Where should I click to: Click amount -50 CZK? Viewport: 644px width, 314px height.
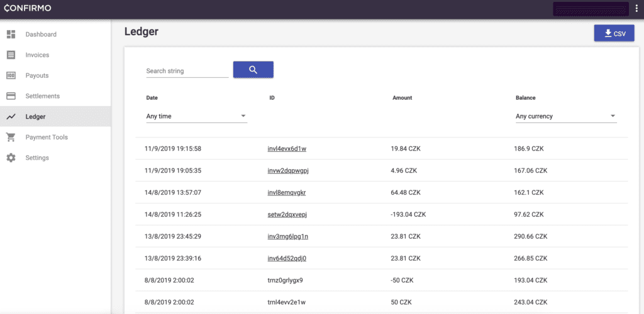point(402,280)
